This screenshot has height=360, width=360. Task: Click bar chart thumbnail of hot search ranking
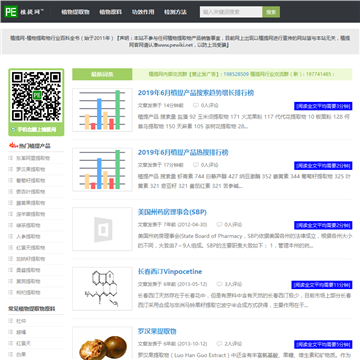click(102, 170)
